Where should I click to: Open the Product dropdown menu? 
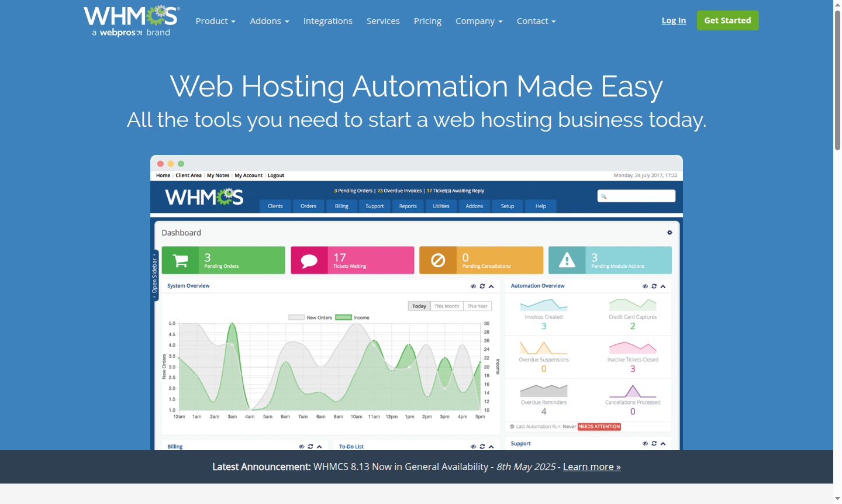point(215,20)
